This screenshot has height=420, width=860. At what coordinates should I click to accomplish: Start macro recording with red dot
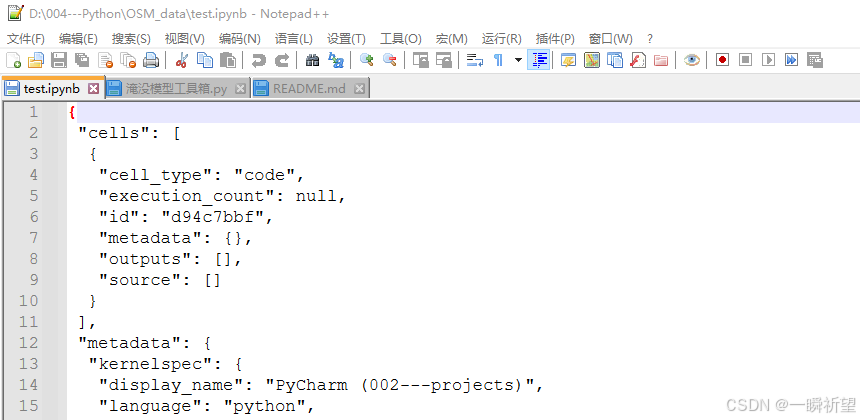pyautogui.click(x=722, y=60)
